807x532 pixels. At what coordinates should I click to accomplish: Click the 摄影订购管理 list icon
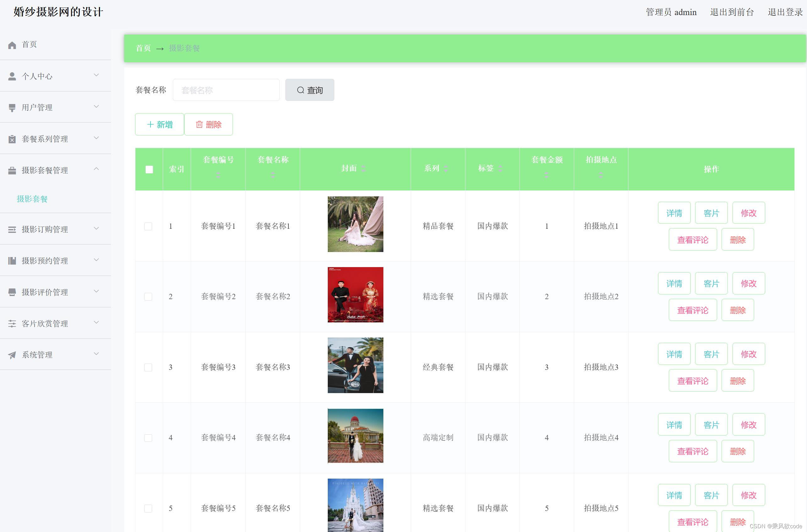click(12, 230)
